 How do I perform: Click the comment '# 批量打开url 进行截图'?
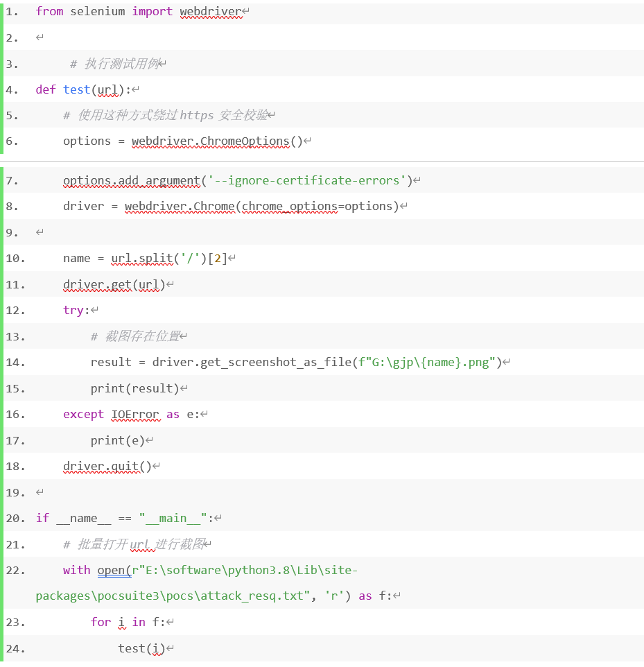134,544
